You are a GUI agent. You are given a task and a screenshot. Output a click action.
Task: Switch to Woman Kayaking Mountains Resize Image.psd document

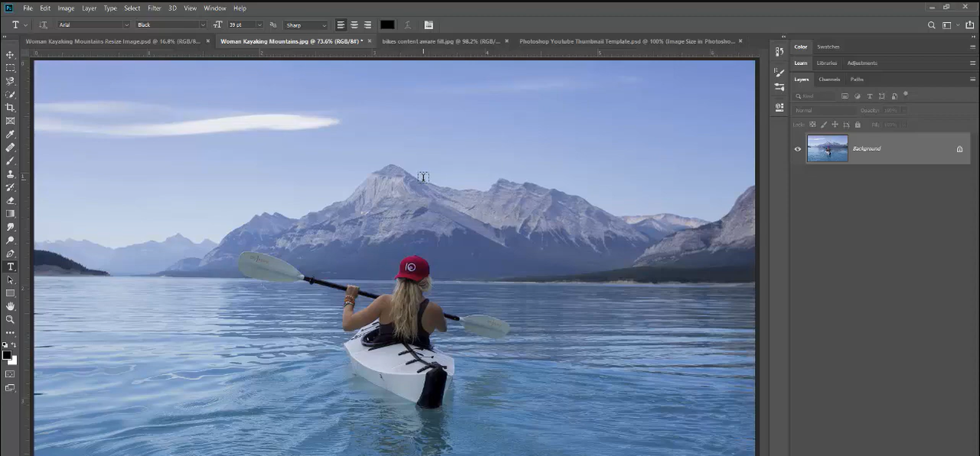113,41
